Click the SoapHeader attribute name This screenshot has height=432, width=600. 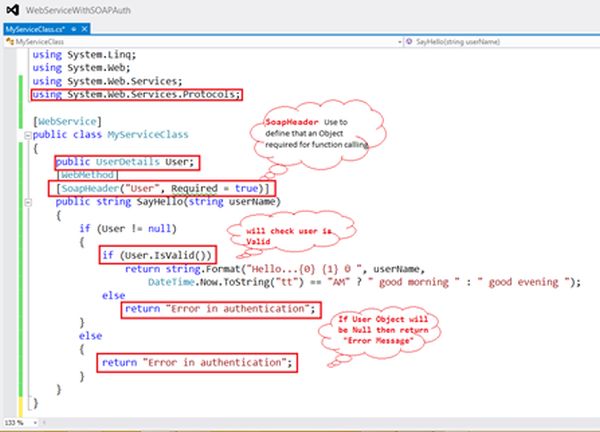tap(91, 189)
